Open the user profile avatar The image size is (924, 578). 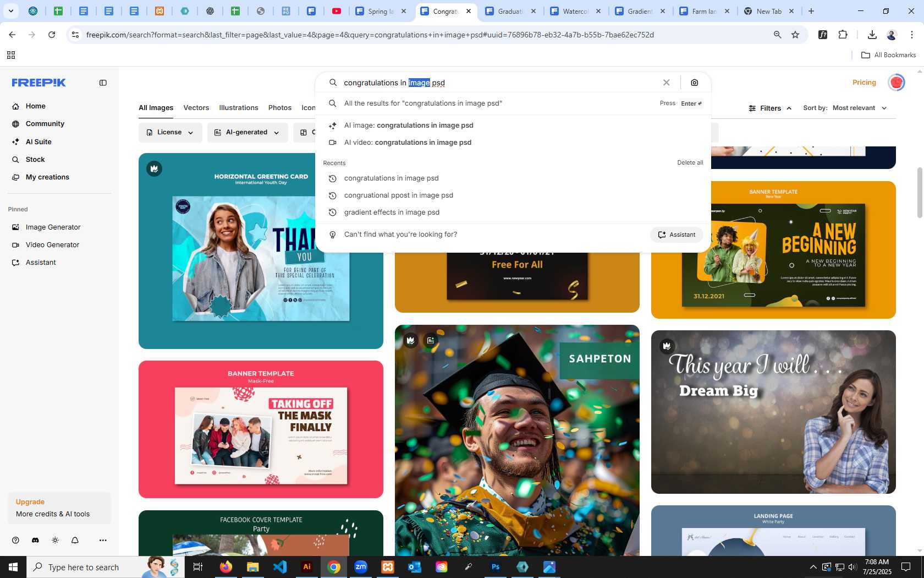897,83
